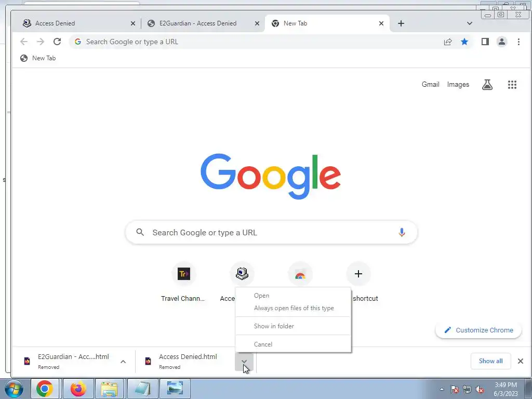
Task: Click the Access Denied.html download name
Action: coord(188,356)
